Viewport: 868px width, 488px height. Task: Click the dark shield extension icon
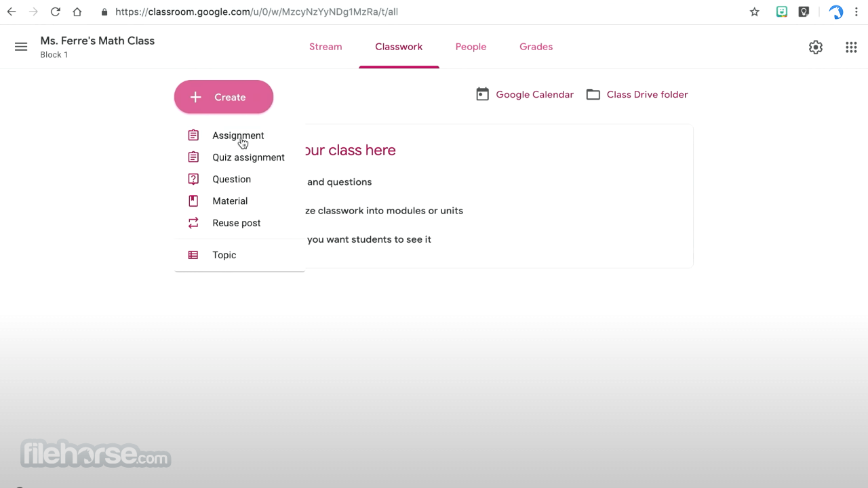click(804, 12)
